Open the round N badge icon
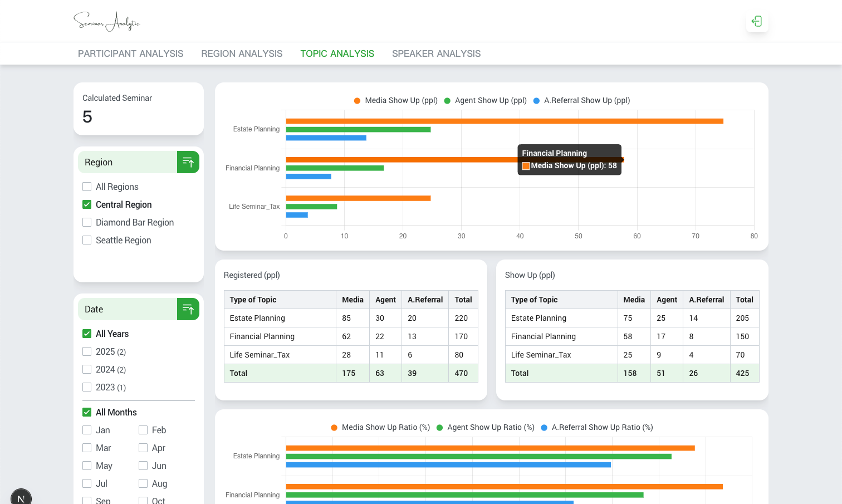This screenshot has height=504, width=842. [x=21, y=497]
